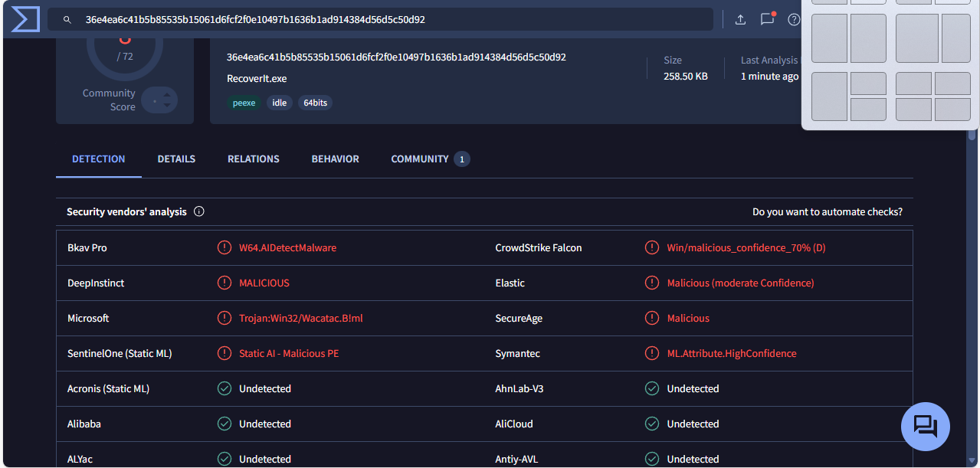The image size is (980, 468).
Task: Click the Community comment count badge
Action: point(461,159)
